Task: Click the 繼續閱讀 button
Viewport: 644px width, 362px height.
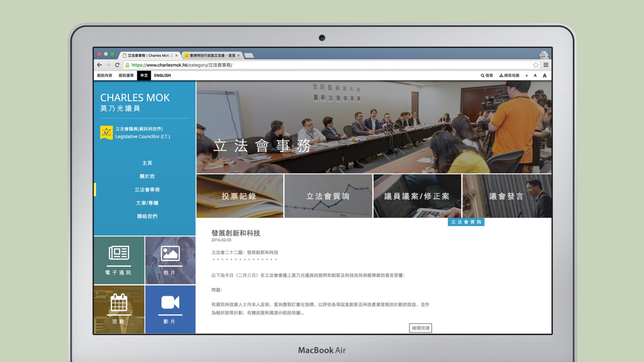Action: coord(420,328)
